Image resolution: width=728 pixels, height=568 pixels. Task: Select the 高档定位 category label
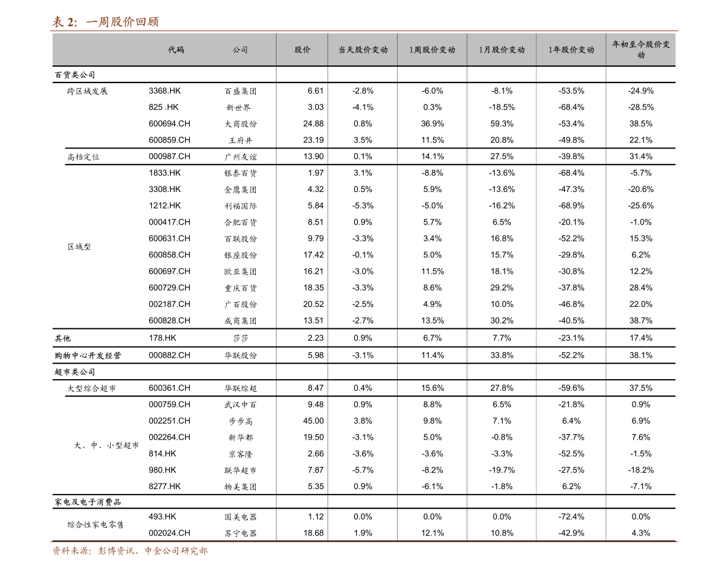pos(83,157)
